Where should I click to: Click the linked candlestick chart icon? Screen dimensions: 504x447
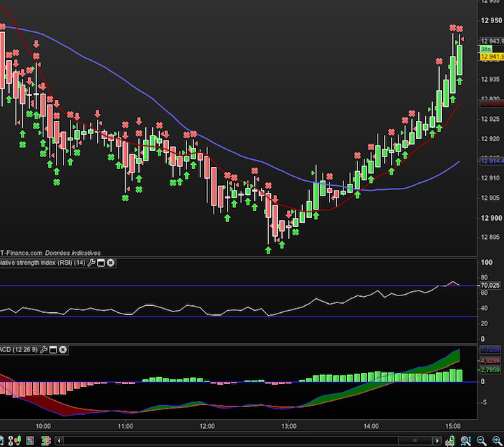point(15,440)
